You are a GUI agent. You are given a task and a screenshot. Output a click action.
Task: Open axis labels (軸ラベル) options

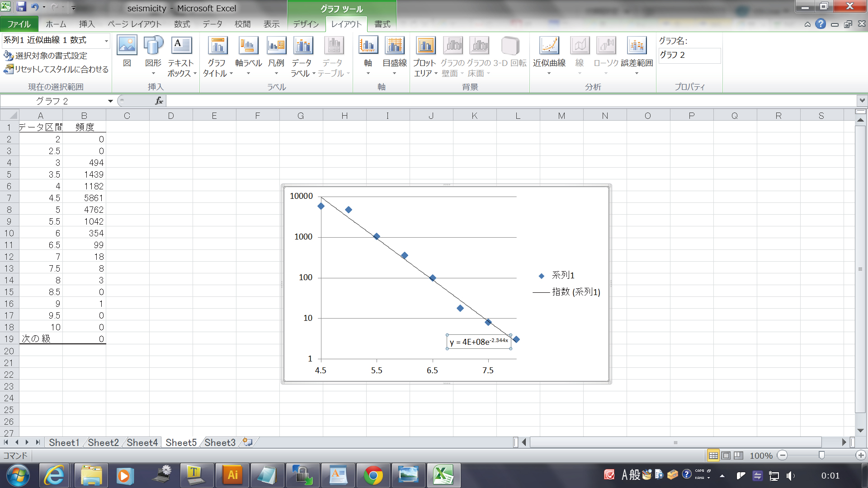coord(248,56)
